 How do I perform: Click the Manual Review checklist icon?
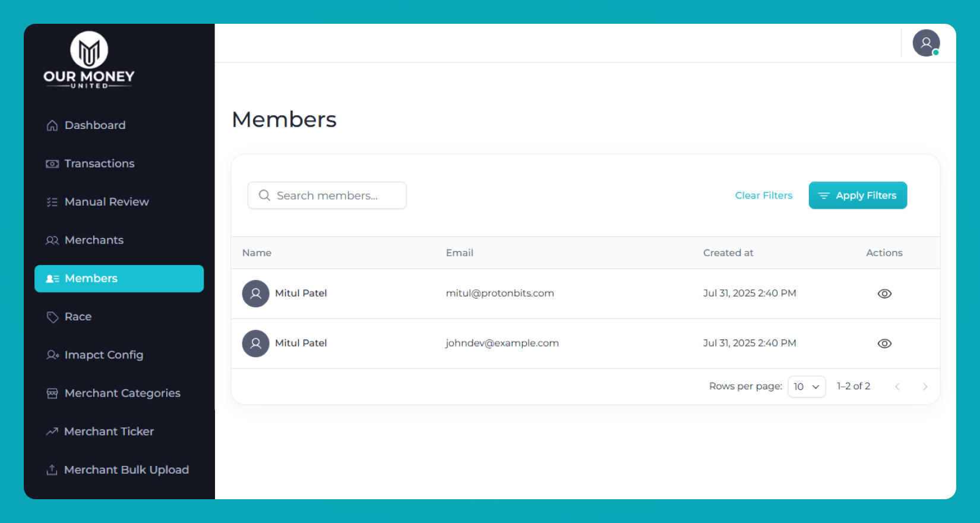[x=52, y=202]
